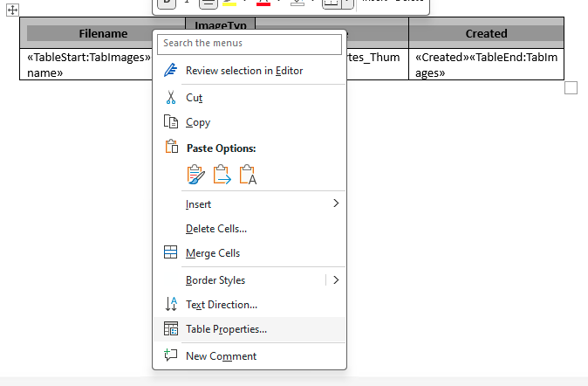Add a New Comment from the menu
This screenshot has height=386, width=588.
[x=221, y=356]
